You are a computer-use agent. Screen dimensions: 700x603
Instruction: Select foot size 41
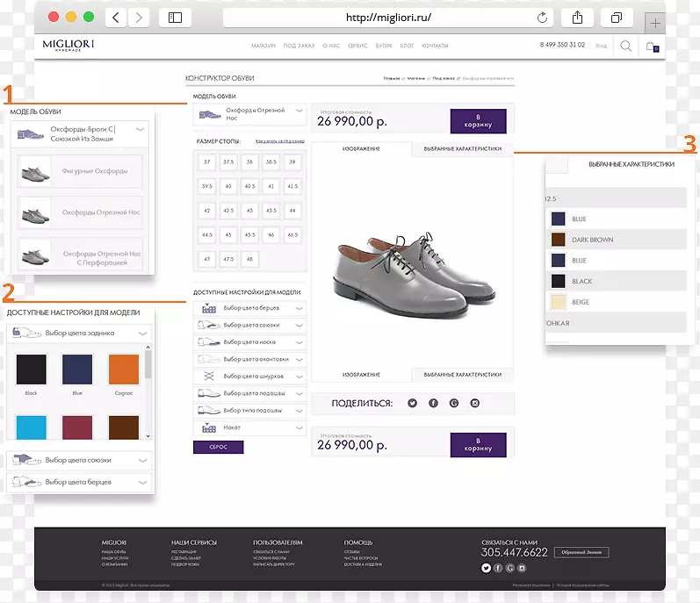click(x=271, y=186)
